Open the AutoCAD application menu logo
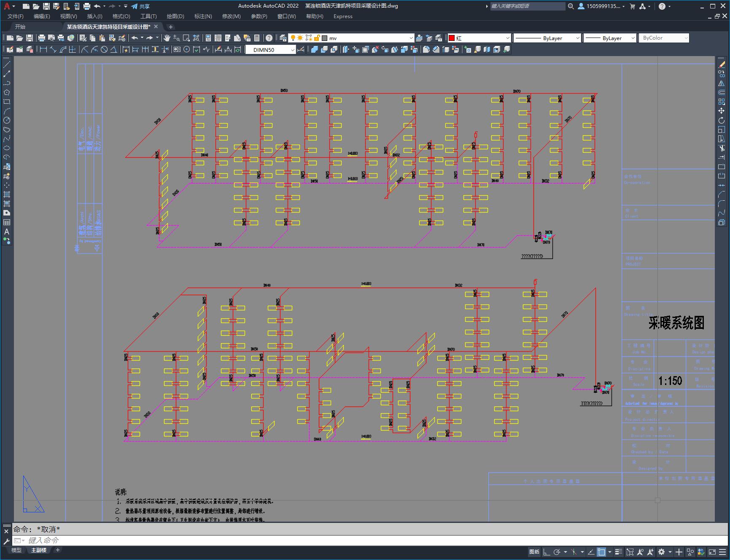730x560 pixels. click(x=7, y=6)
